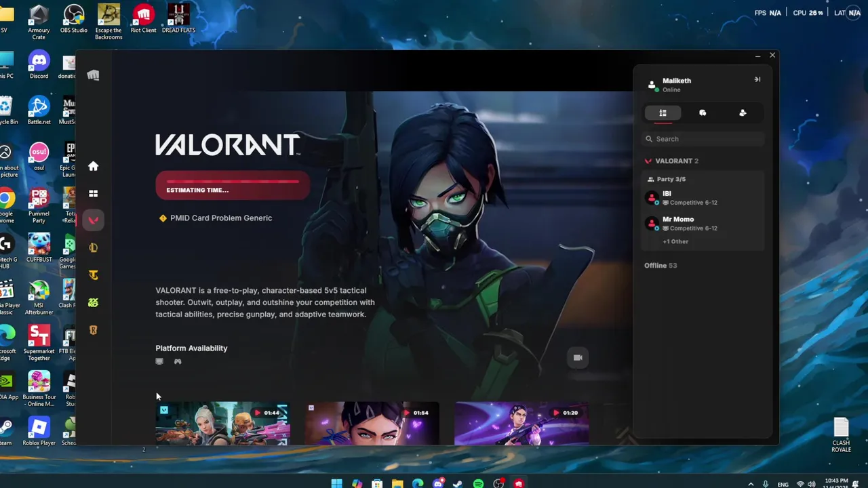Collapse the VALORANT 2 friends group
The width and height of the screenshot is (868, 488).
tap(671, 161)
